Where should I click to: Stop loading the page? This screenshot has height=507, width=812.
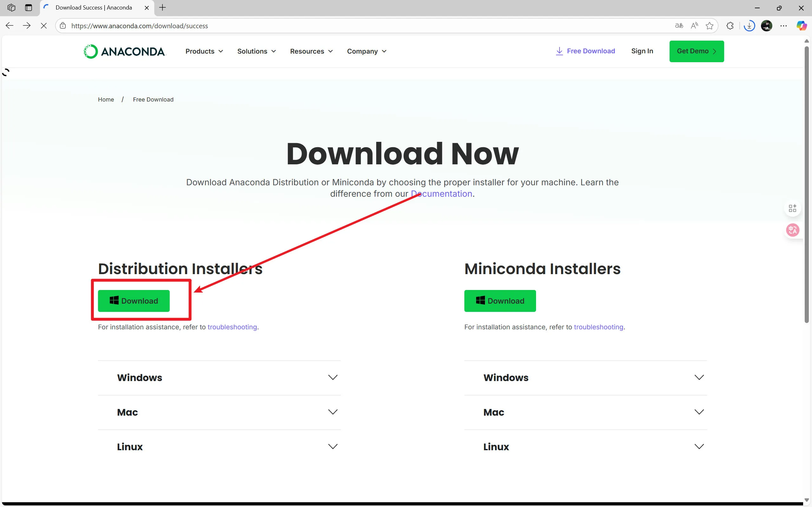pos(43,26)
